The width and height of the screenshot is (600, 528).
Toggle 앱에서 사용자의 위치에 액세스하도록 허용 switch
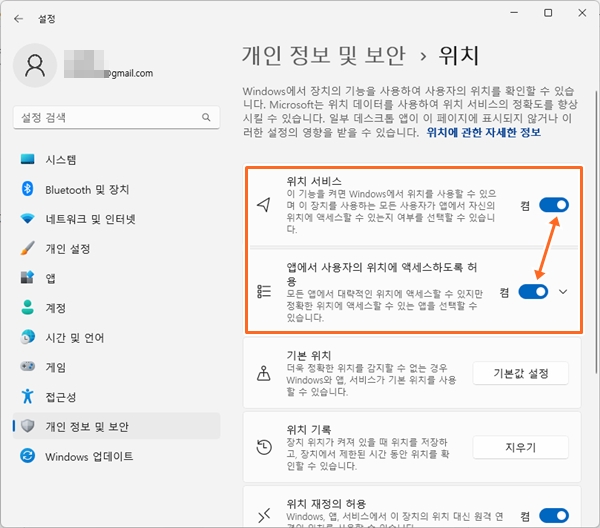[533, 292]
